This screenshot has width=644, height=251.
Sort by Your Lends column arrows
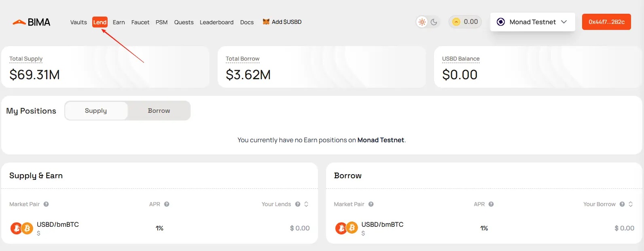(306, 204)
